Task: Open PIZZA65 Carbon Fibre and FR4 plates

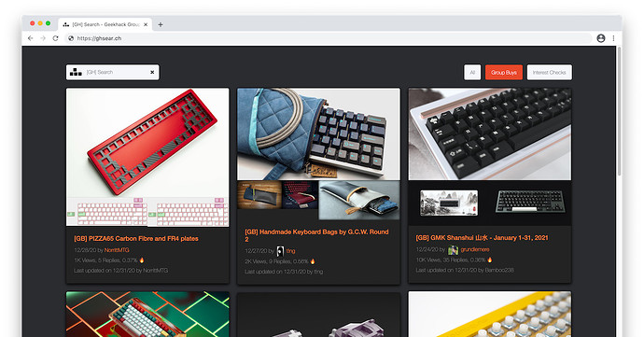Action: pyautogui.click(x=136, y=238)
